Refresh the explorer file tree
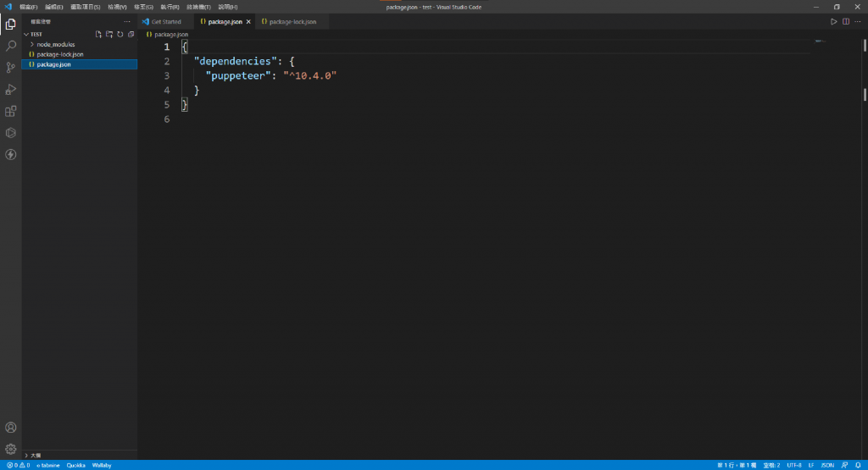This screenshot has width=868, height=470. 120,34
